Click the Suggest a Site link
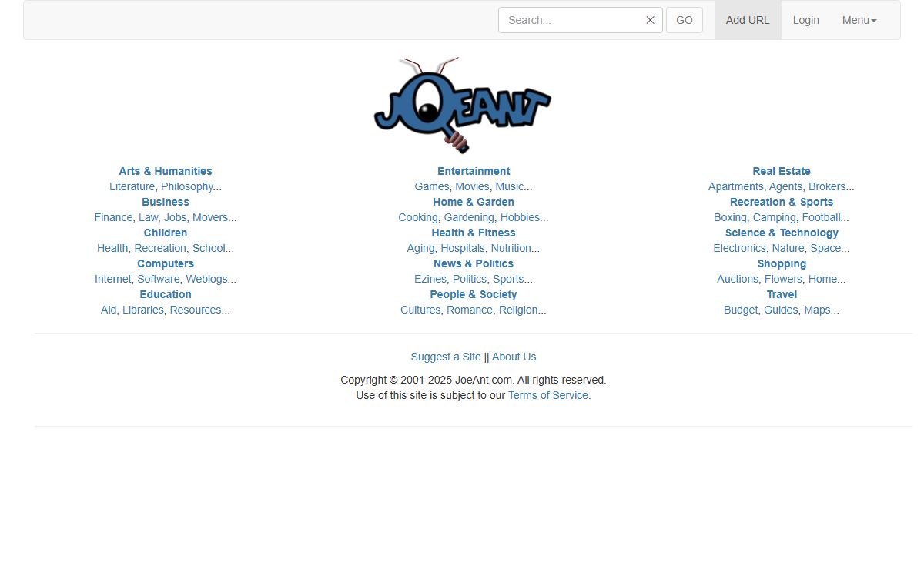This screenshot has height=570, width=924. pos(446,357)
